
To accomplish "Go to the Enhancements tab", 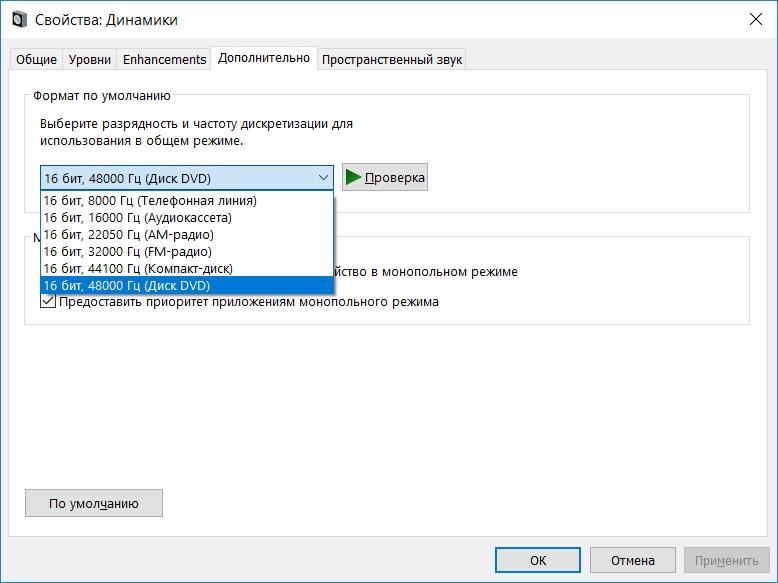I will [x=164, y=60].
